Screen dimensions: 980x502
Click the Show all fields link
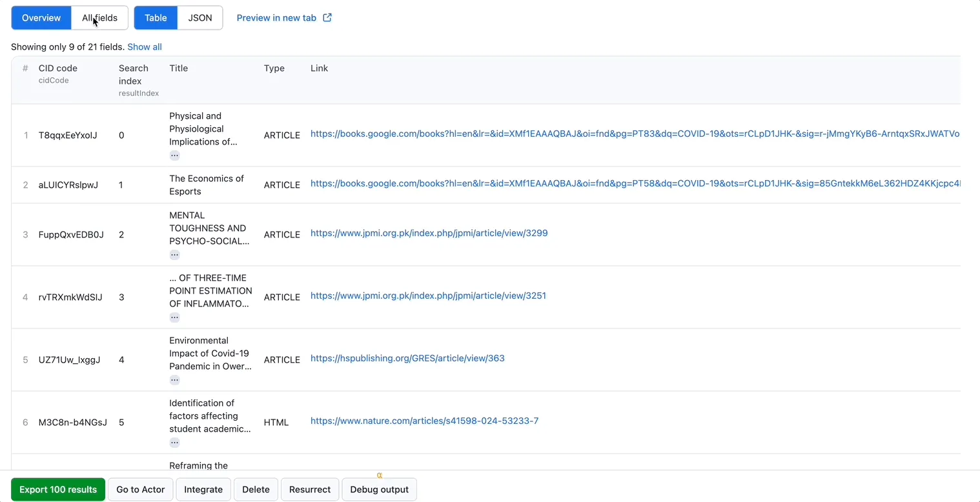coord(145,46)
